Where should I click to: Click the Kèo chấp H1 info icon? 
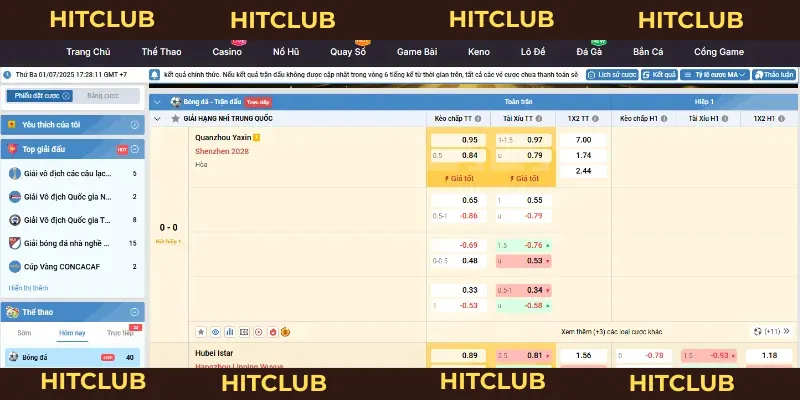[x=664, y=118]
